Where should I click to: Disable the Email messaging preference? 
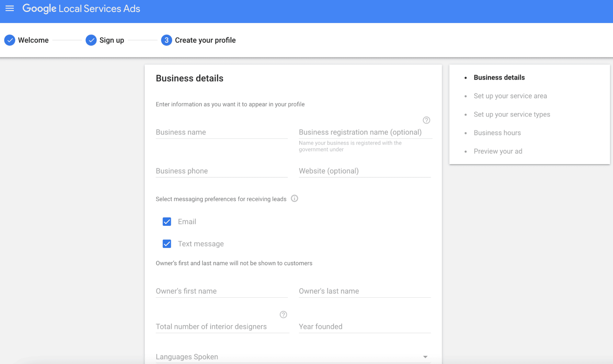(167, 222)
